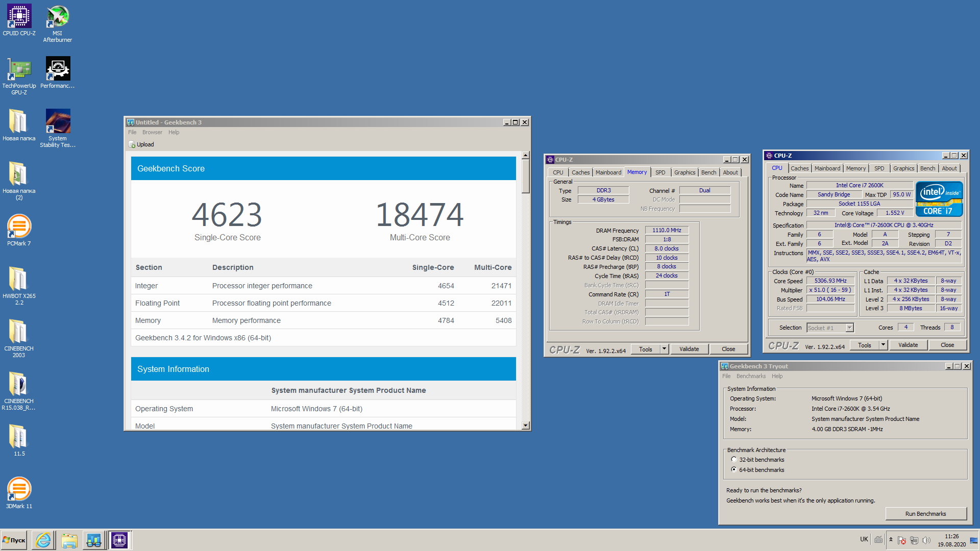This screenshot has width=980, height=551.
Task: Open the Socket #1 selection dropdown
Action: pyautogui.click(x=830, y=328)
